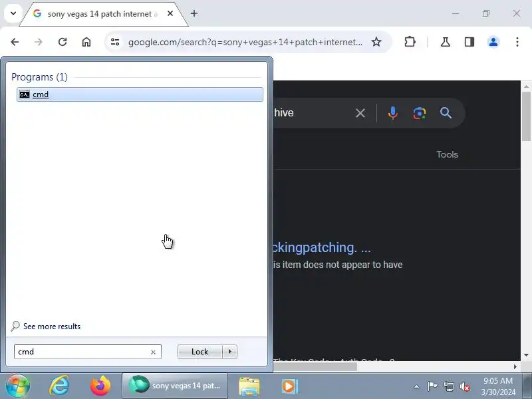
Task: Open Chrome Labs flask icon
Action: click(446, 42)
